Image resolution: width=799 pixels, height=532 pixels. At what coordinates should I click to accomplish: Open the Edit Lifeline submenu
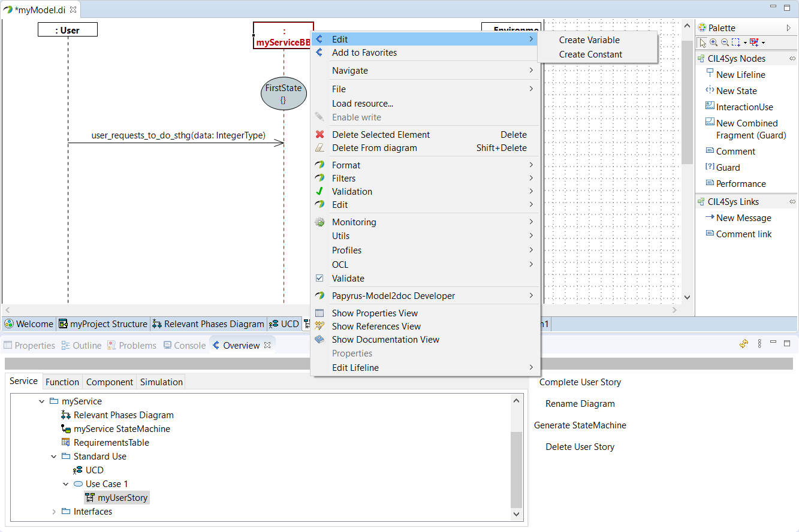click(424, 368)
